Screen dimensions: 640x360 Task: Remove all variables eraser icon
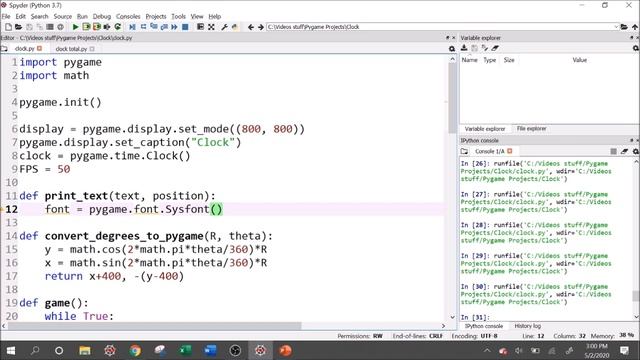point(495,48)
